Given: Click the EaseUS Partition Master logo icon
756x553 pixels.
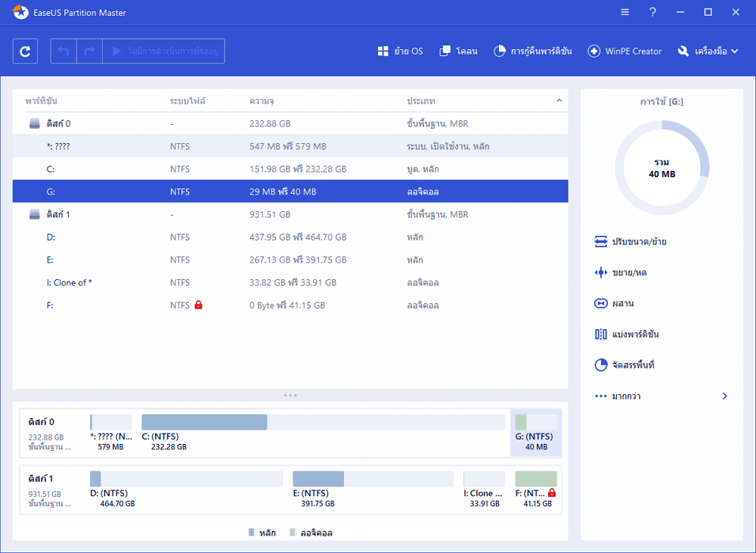Looking at the screenshot, I should point(20,12).
